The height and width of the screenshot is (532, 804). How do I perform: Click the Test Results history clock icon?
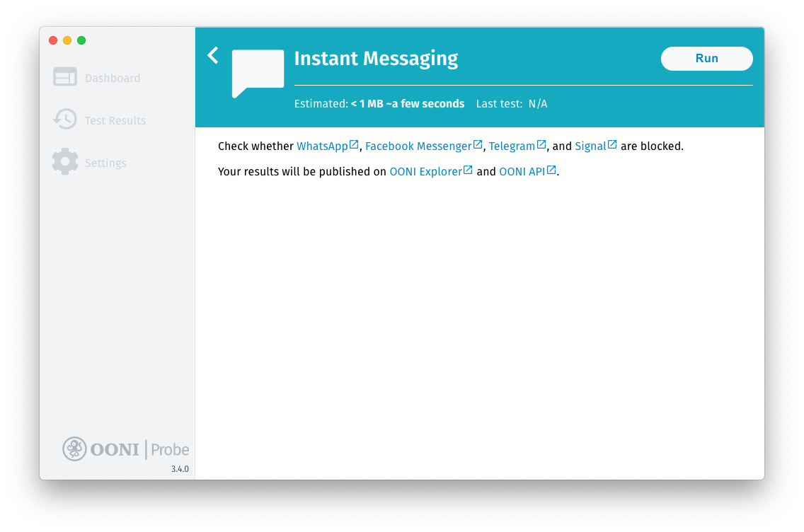65,120
